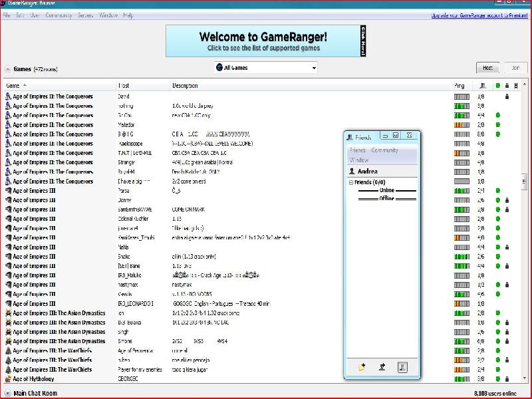Click the lock icon in Danny's row
Viewport: 532px width, 399px height.
(x=507, y=200)
